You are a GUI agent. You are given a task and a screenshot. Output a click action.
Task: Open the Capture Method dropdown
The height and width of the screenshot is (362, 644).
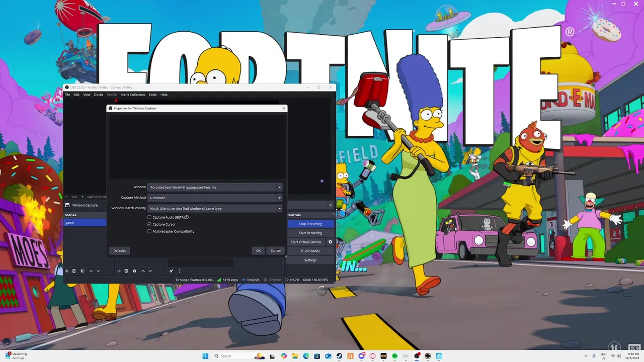click(215, 198)
